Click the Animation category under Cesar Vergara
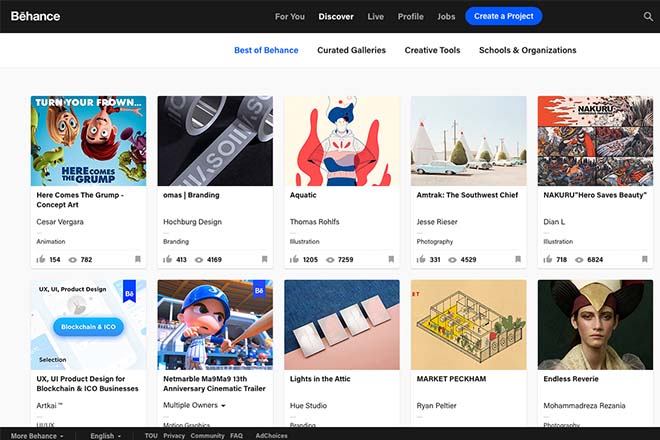The image size is (660, 440). point(51,242)
